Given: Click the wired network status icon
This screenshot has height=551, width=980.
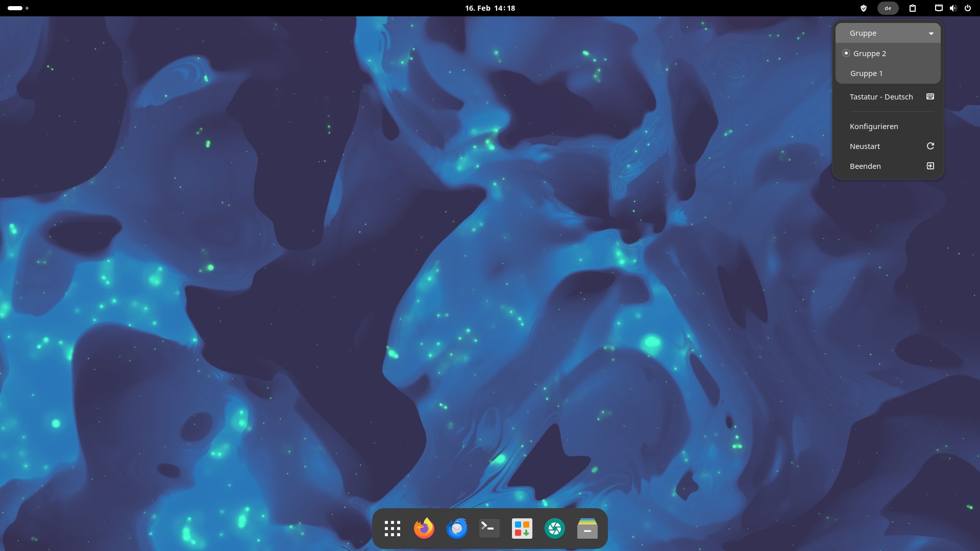Looking at the screenshot, I should [x=939, y=8].
